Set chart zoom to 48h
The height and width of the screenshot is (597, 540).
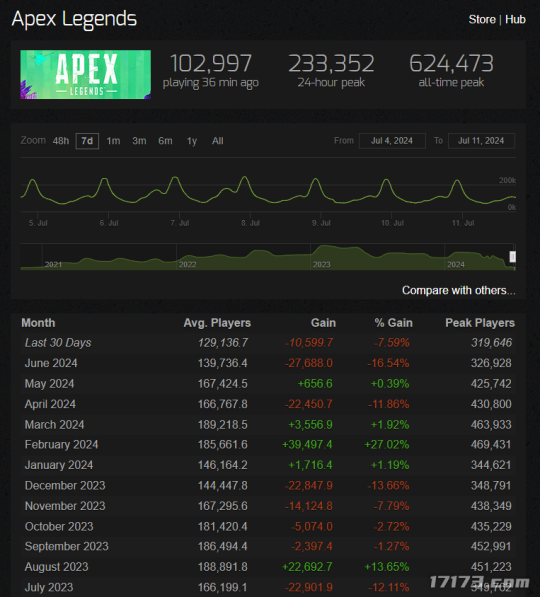point(61,141)
